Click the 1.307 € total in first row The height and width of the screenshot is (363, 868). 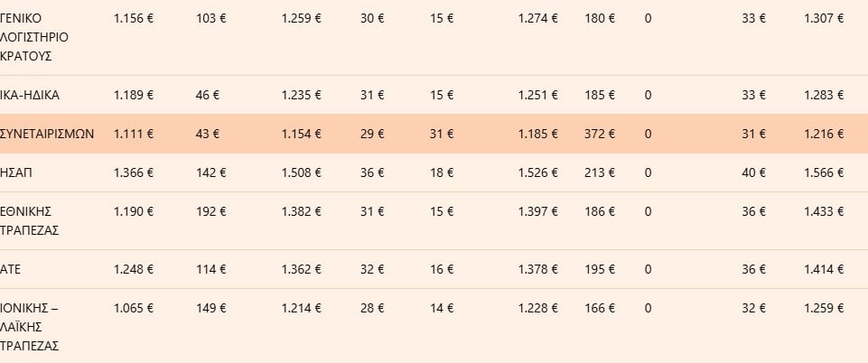coord(824,18)
